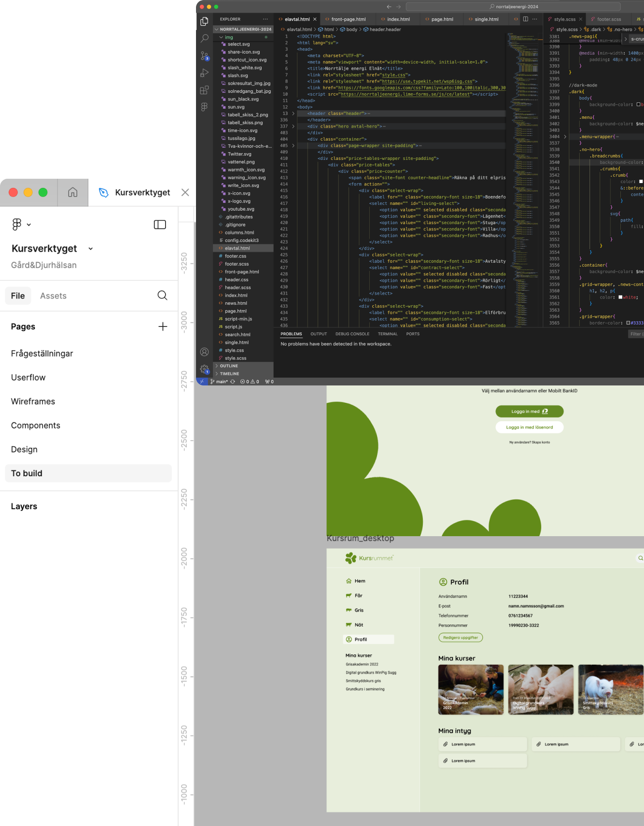Select the Wireframes page in Figma
Image resolution: width=644 pixels, height=826 pixels.
[33, 401]
